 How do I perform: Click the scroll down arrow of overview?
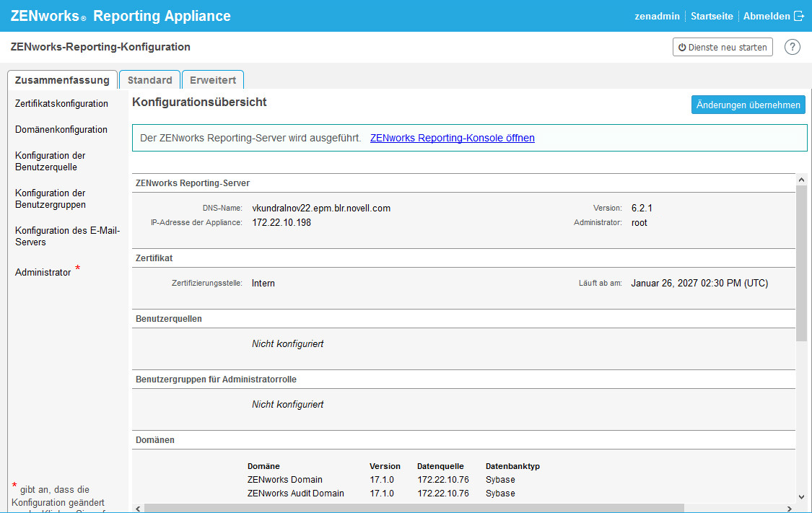[801, 496]
